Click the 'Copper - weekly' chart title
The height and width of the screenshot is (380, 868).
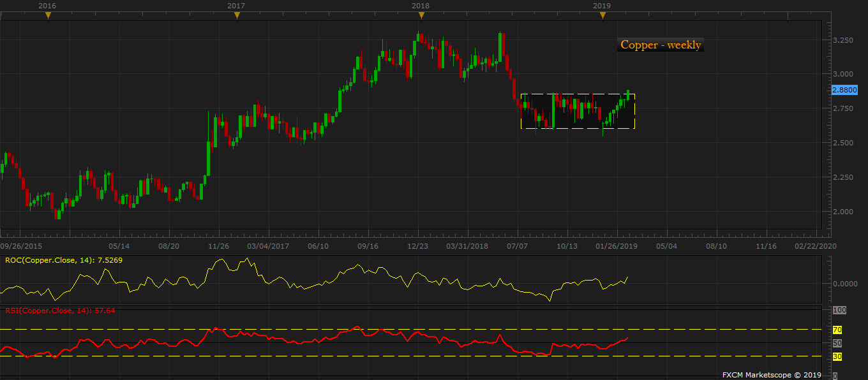click(x=661, y=45)
